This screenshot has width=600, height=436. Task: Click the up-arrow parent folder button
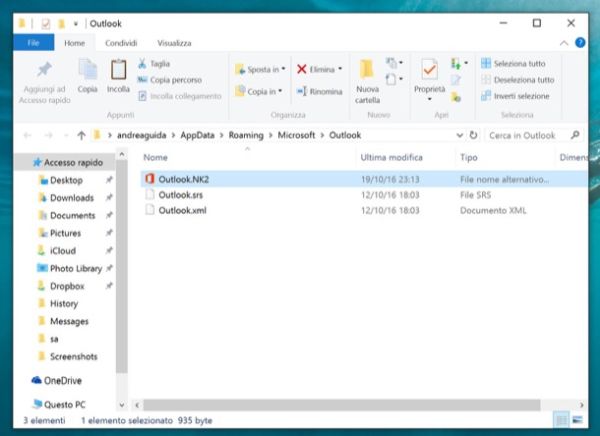coord(81,134)
